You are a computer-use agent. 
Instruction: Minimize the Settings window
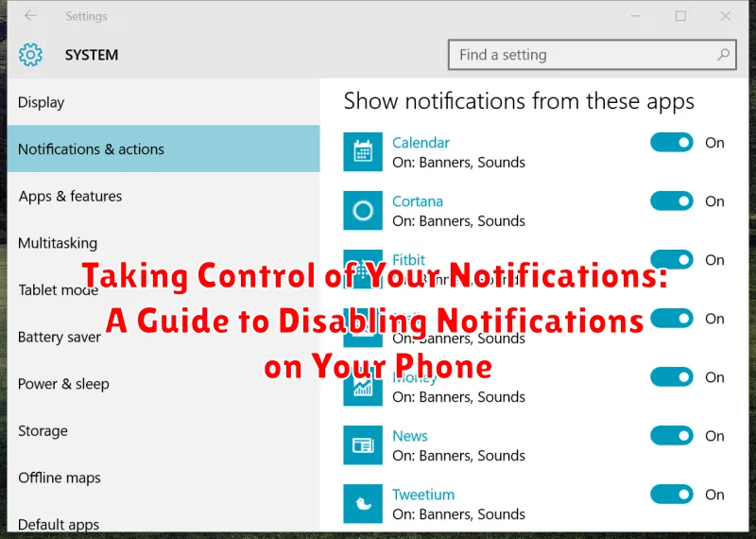[635, 16]
